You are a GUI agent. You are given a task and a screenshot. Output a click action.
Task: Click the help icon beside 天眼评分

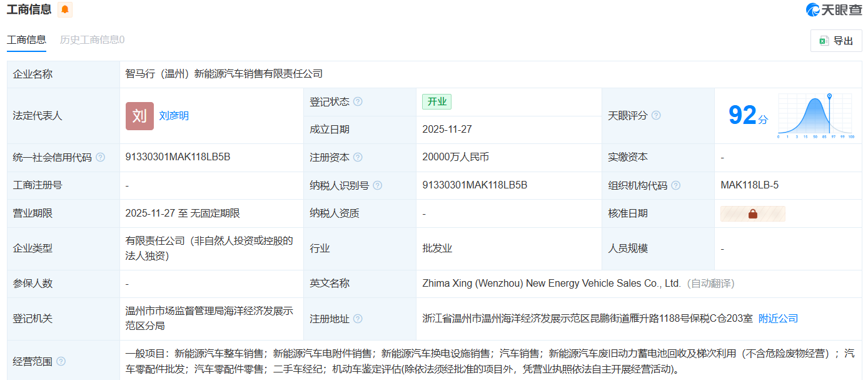click(656, 116)
